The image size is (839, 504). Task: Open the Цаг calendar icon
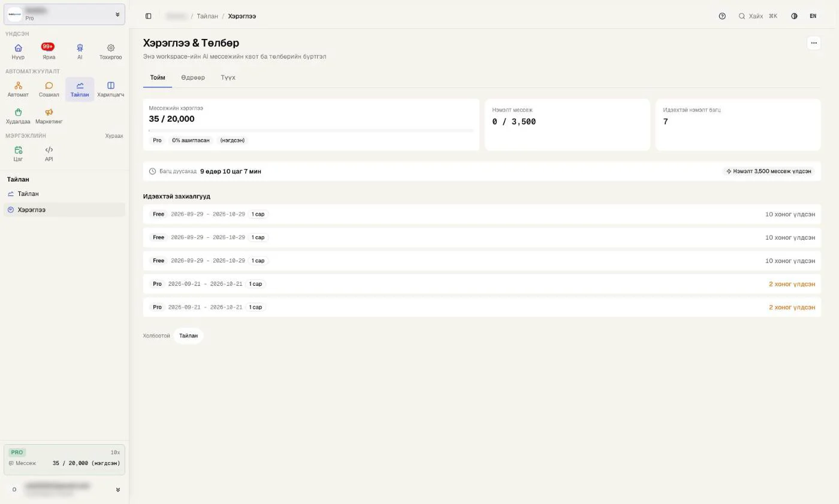pyautogui.click(x=18, y=154)
